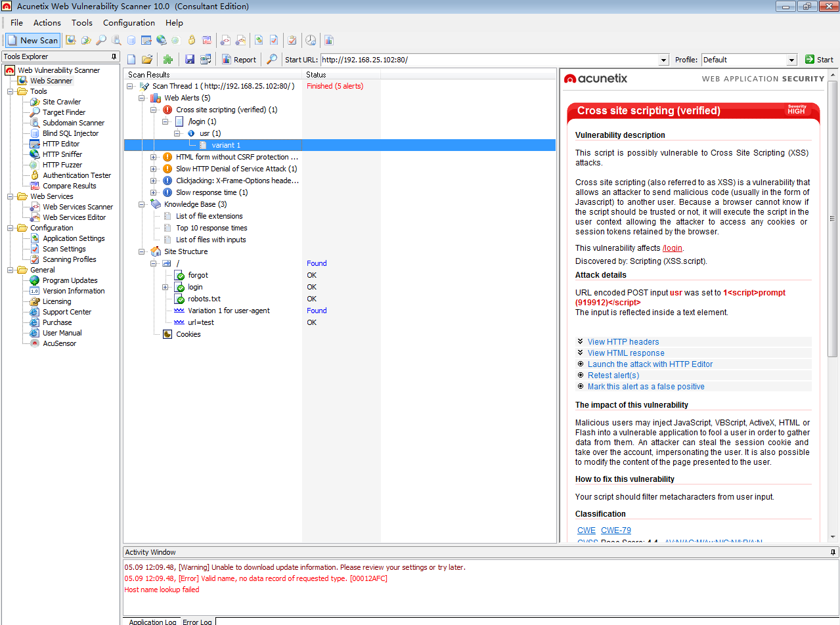Screen dimensions: 840x625
Task: Click the Retest alert(s) link
Action: (613, 375)
